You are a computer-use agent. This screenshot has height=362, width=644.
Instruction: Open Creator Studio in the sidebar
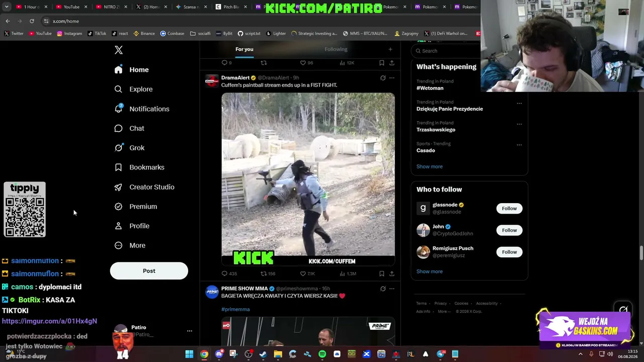[x=144, y=187]
